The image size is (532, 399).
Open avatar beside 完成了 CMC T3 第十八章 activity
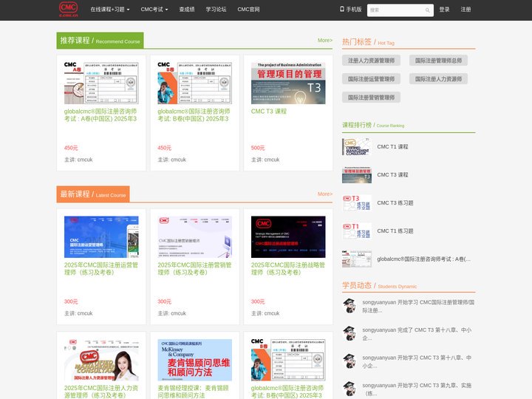pyautogui.click(x=349, y=333)
